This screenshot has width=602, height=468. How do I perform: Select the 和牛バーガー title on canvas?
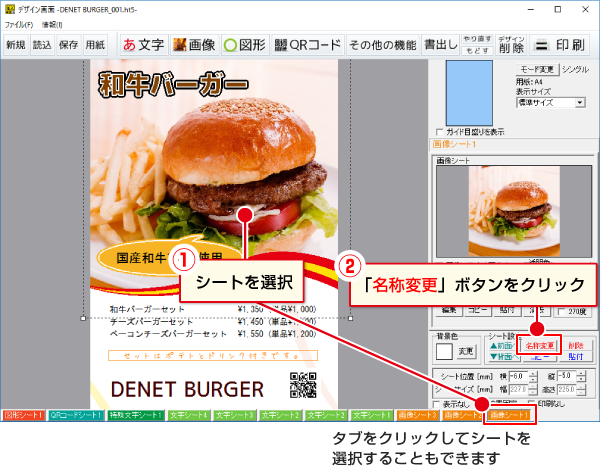pos(173,84)
